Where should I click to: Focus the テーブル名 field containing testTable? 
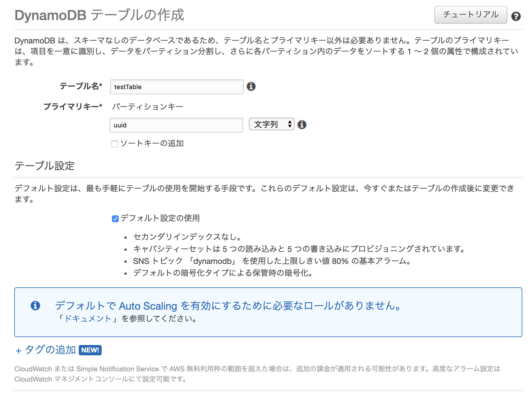tap(177, 87)
